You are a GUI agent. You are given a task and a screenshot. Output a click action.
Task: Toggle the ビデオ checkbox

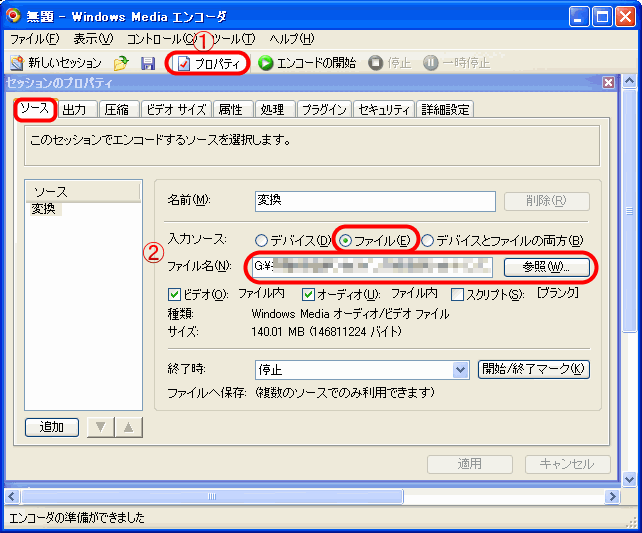175,294
